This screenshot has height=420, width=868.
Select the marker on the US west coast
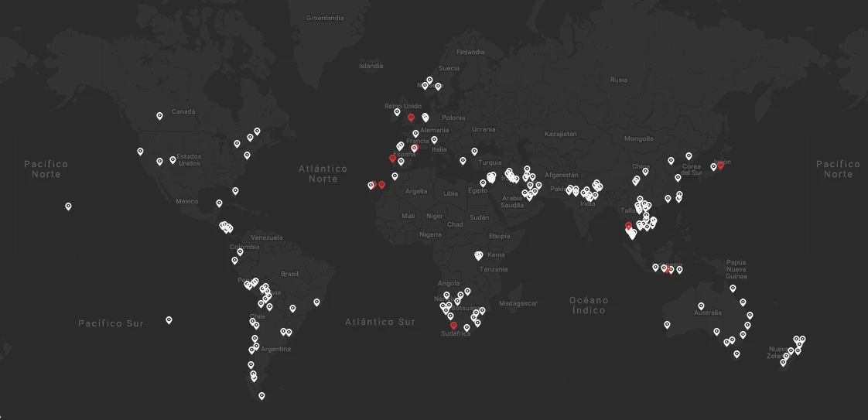[140, 152]
